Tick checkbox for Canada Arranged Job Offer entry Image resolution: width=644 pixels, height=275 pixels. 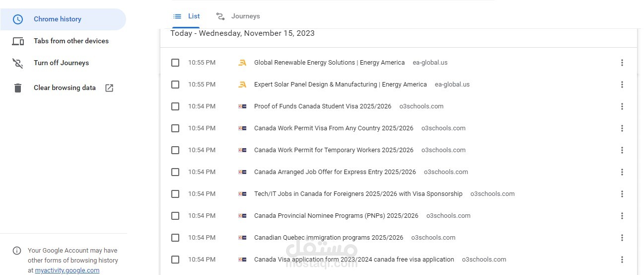point(175,172)
